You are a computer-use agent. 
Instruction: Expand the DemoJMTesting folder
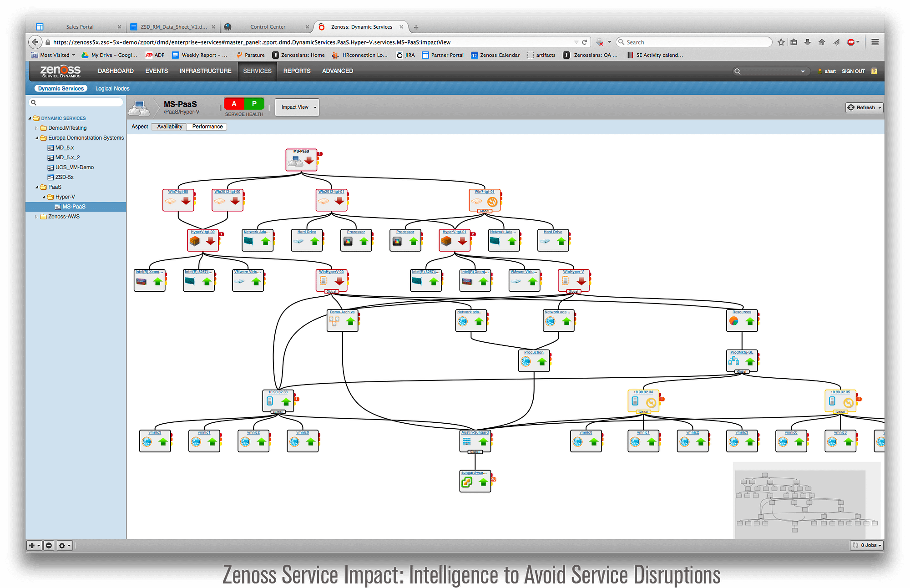(36, 128)
